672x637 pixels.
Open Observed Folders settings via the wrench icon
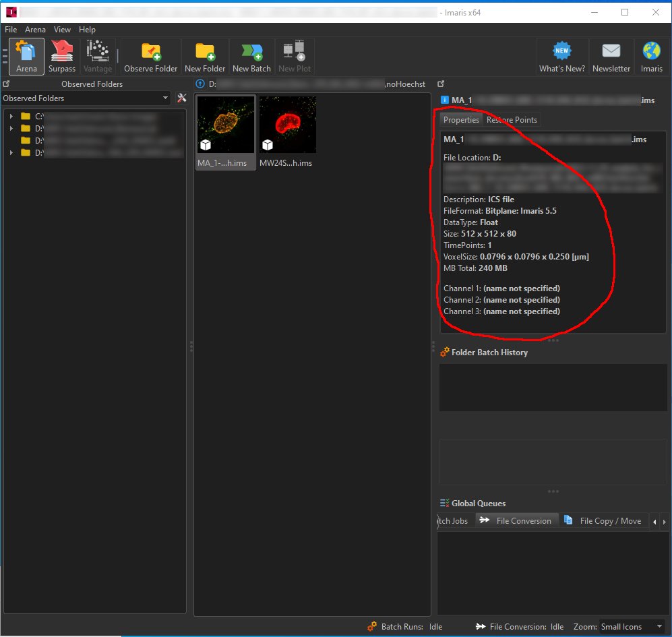(x=181, y=98)
